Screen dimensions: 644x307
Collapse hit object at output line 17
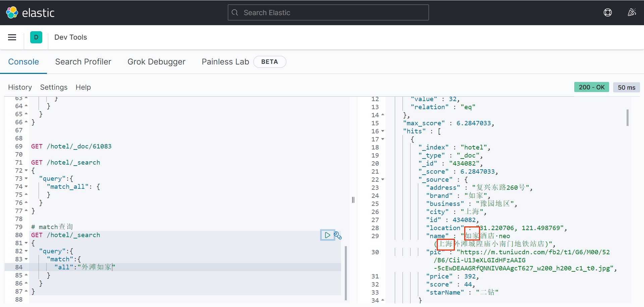pos(383,139)
